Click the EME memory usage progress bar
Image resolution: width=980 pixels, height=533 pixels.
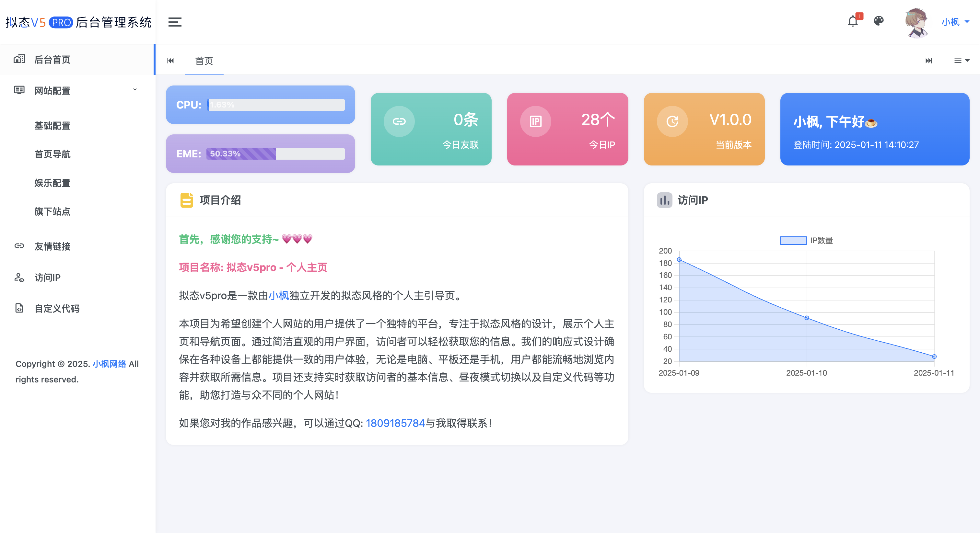pos(275,154)
